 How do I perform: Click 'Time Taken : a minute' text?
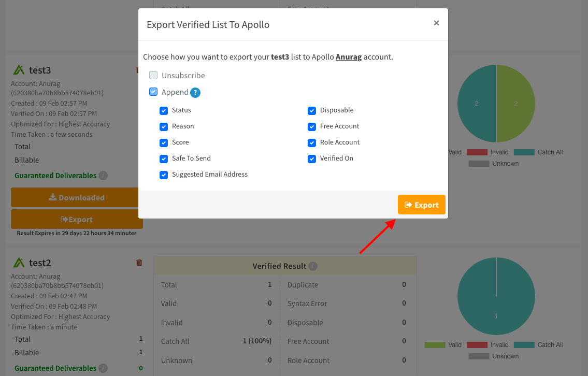44,327
